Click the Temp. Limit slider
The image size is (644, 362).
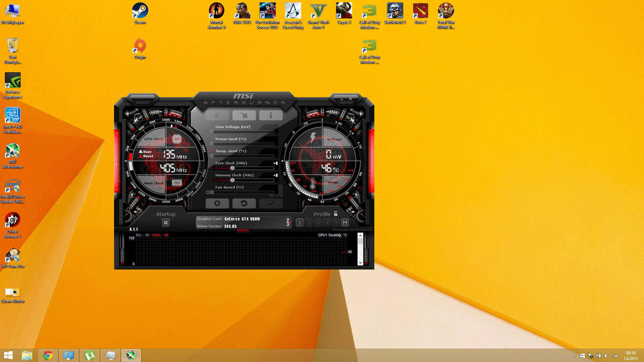pos(243,156)
